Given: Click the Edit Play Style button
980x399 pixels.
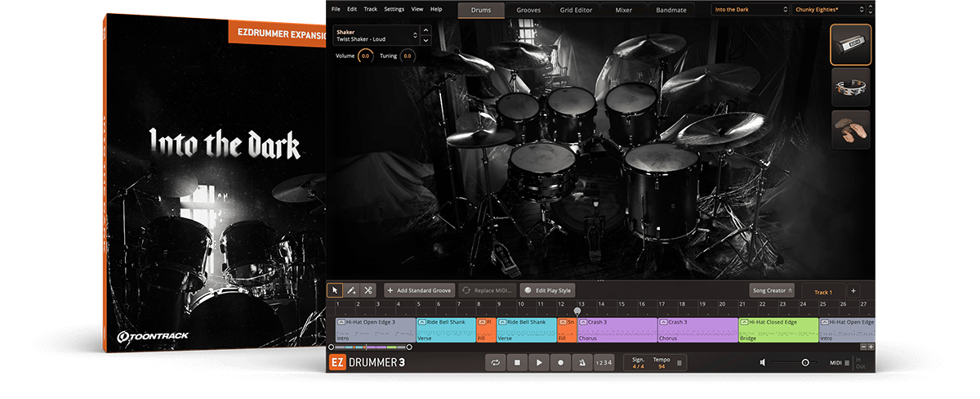Looking at the screenshot, I should [x=548, y=290].
